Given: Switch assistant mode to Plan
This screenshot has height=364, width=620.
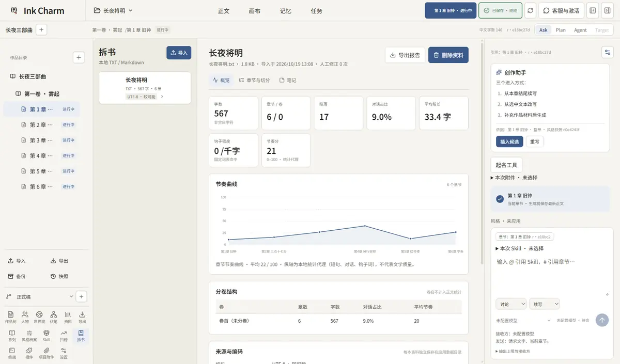Looking at the screenshot, I should (x=561, y=30).
